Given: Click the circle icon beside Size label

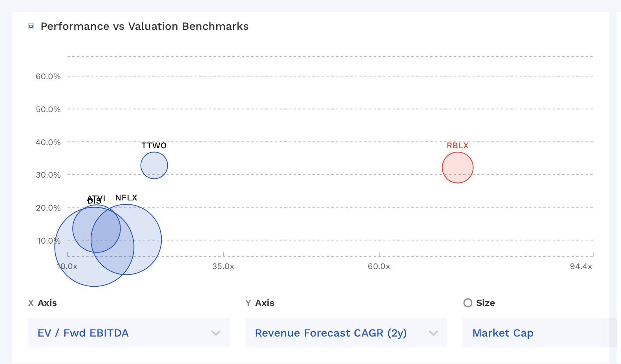Looking at the screenshot, I should point(468,303).
